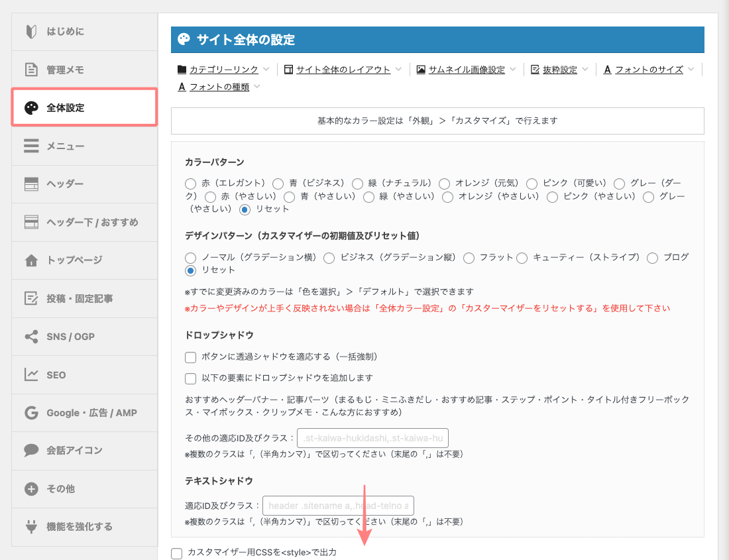Click the サイト全体のレイアウト link

tap(345, 69)
